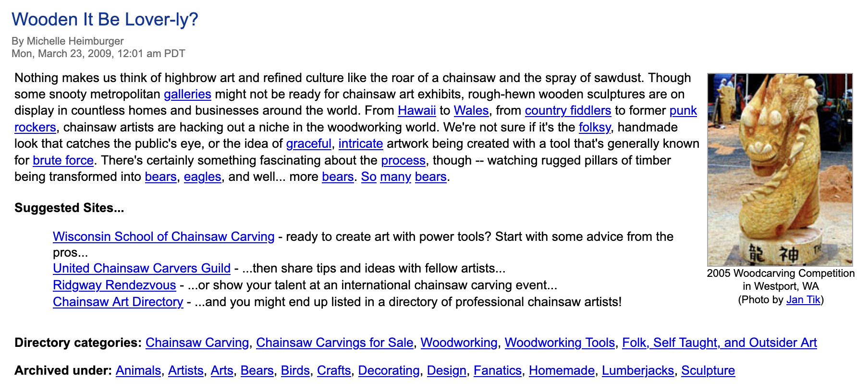Image resolution: width=868 pixels, height=391 pixels.
Task: Click the Jan Tik photo credit link
Action: (x=803, y=300)
